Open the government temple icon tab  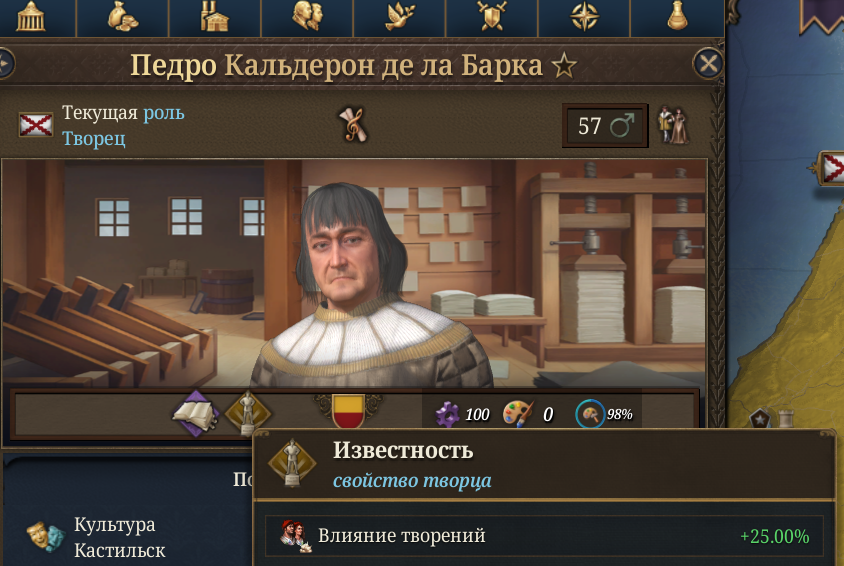point(31,16)
